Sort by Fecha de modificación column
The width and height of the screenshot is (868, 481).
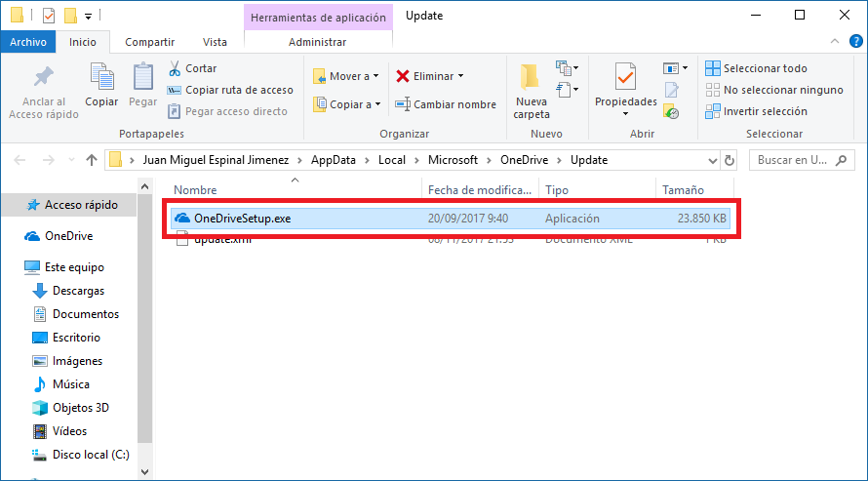coord(480,190)
